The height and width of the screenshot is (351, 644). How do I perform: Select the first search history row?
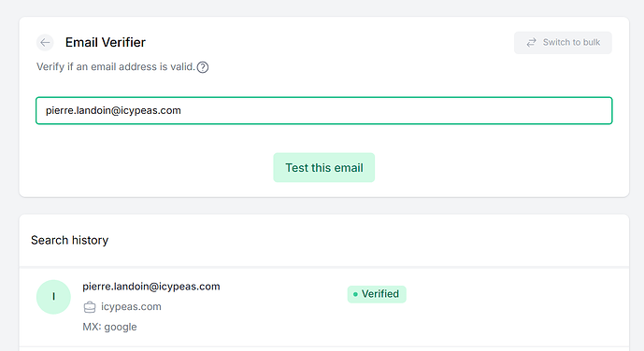point(324,307)
